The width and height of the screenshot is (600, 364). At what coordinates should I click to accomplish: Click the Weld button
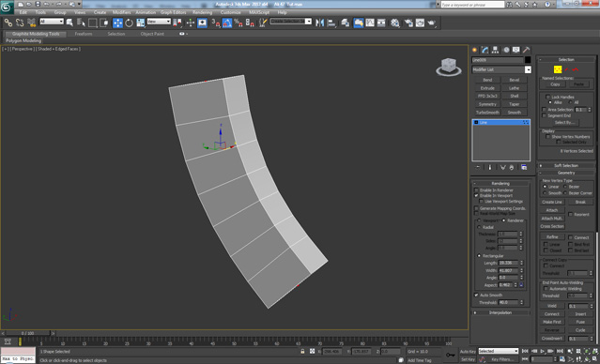click(x=552, y=306)
